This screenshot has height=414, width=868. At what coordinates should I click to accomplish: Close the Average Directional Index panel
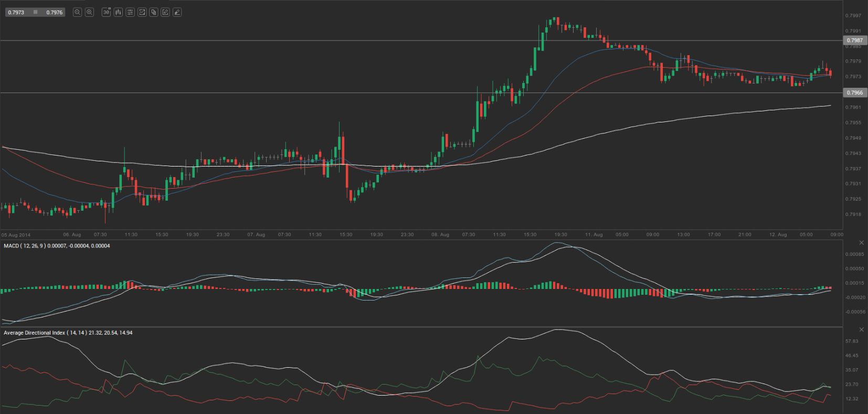(861, 329)
